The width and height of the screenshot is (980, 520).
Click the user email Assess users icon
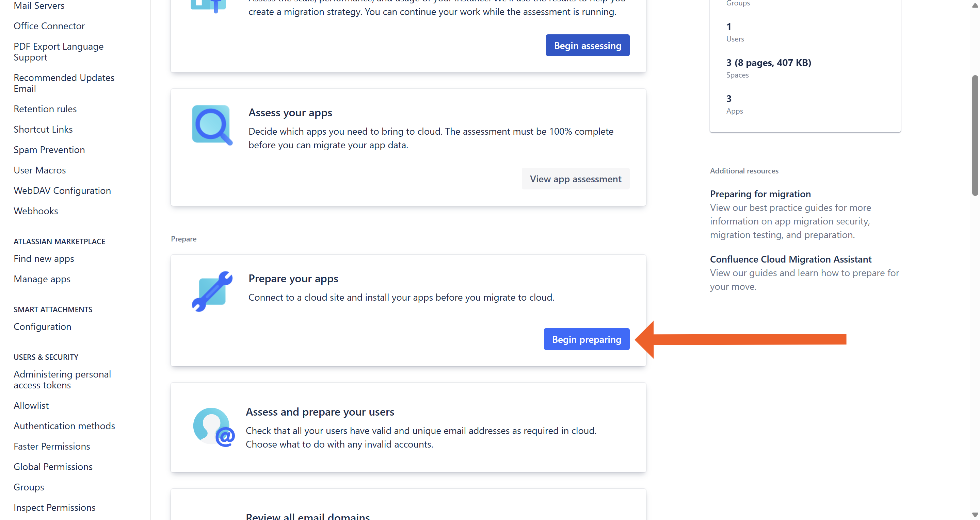pos(213,427)
